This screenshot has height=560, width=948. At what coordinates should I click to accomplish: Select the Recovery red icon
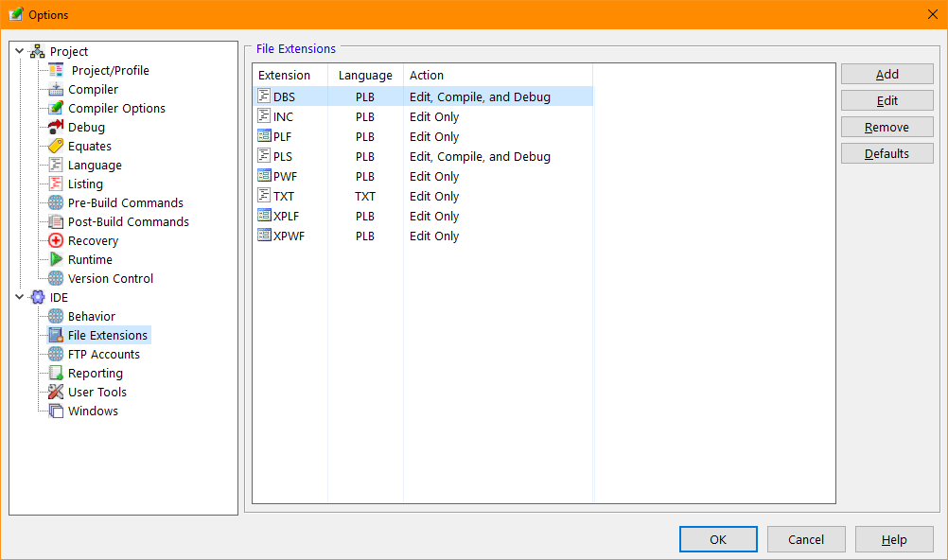tap(54, 240)
